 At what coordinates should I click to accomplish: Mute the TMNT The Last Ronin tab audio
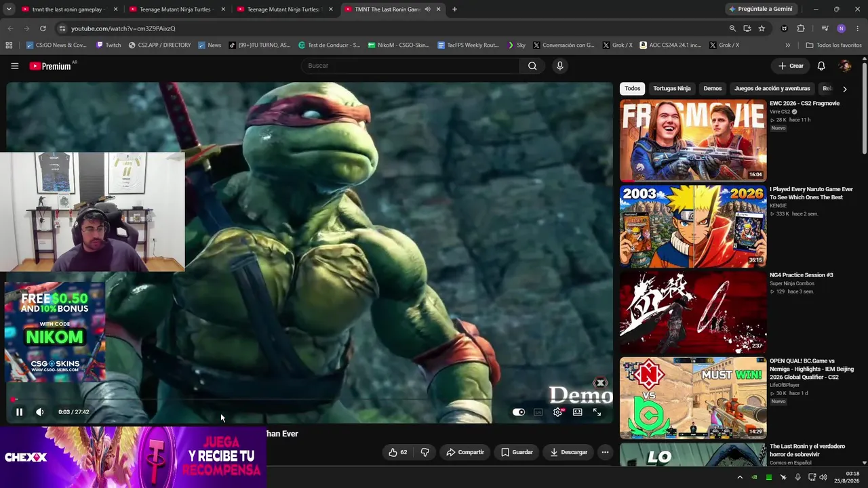(427, 9)
